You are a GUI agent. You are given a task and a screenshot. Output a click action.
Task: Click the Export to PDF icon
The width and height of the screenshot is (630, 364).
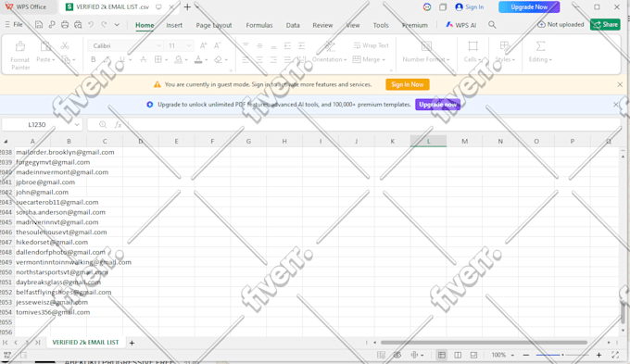(52, 24)
